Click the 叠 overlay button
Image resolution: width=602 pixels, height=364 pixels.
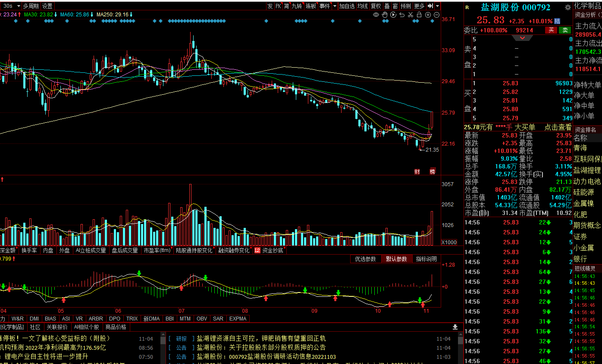pyautogui.click(x=387, y=6)
